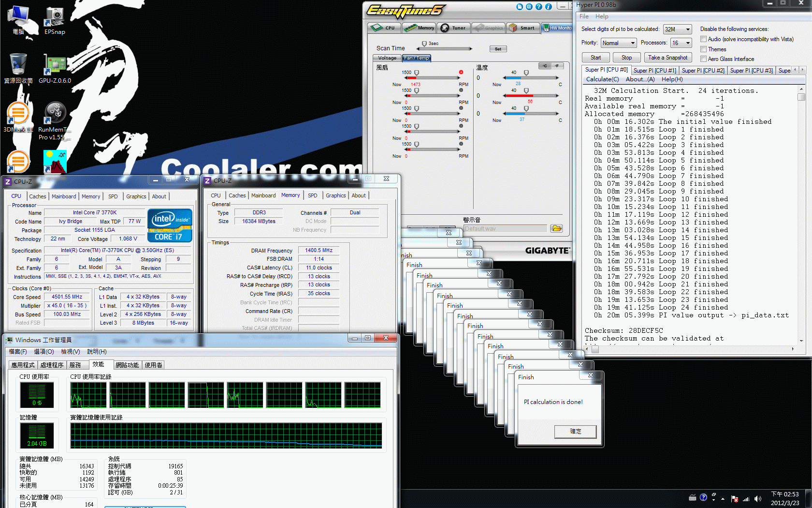Switch to 網路功能 tab in Task Manager
Screen dimensions: 812x508
point(127,365)
